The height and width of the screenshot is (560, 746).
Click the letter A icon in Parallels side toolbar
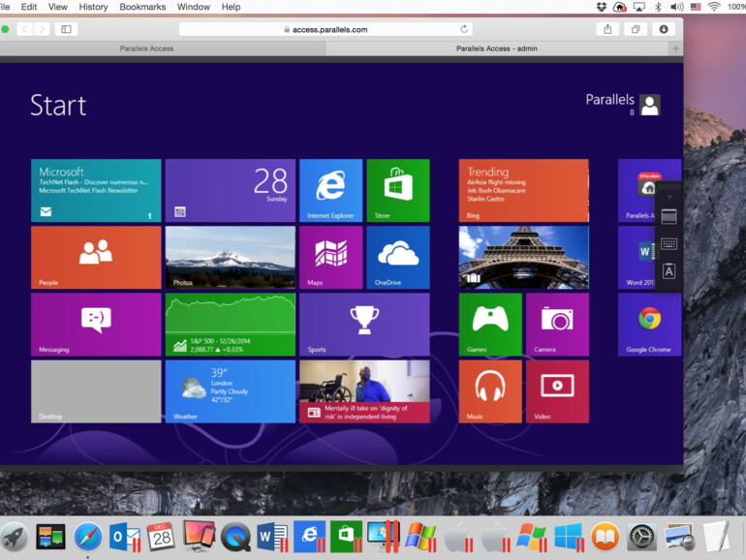tap(668, 271)
